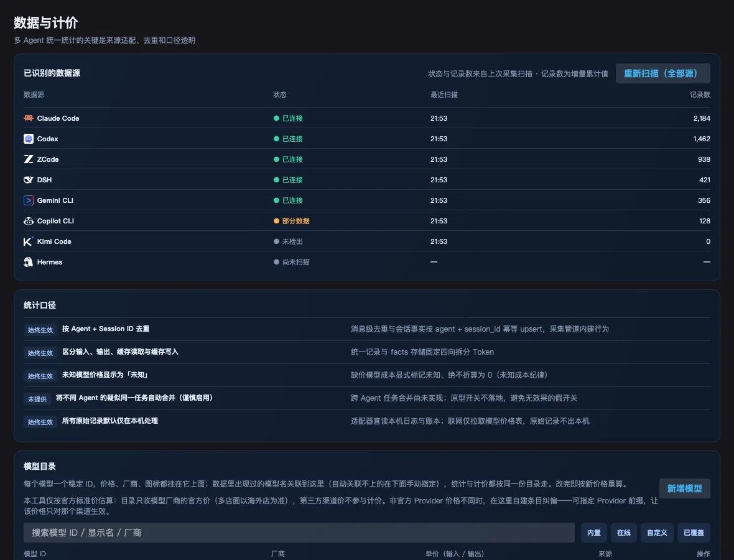
Task: Click the Claude Code name label
Action: [x=58, y=118]
